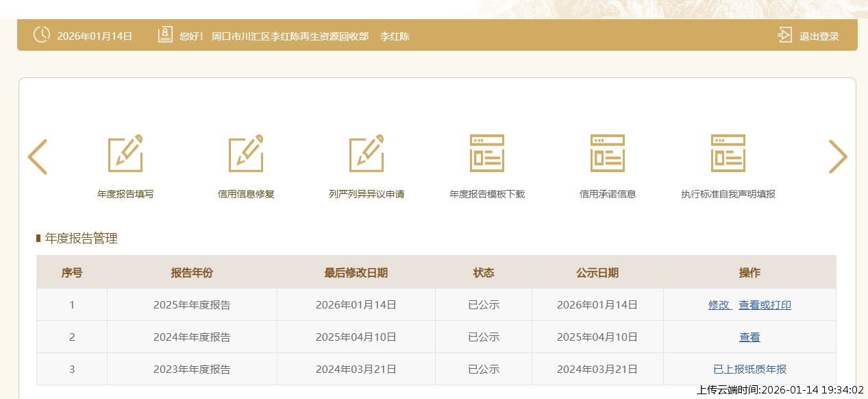The image size is (868, 399).
Task: Click 修改 for the 2025 annual report
Action: (719, 305)
